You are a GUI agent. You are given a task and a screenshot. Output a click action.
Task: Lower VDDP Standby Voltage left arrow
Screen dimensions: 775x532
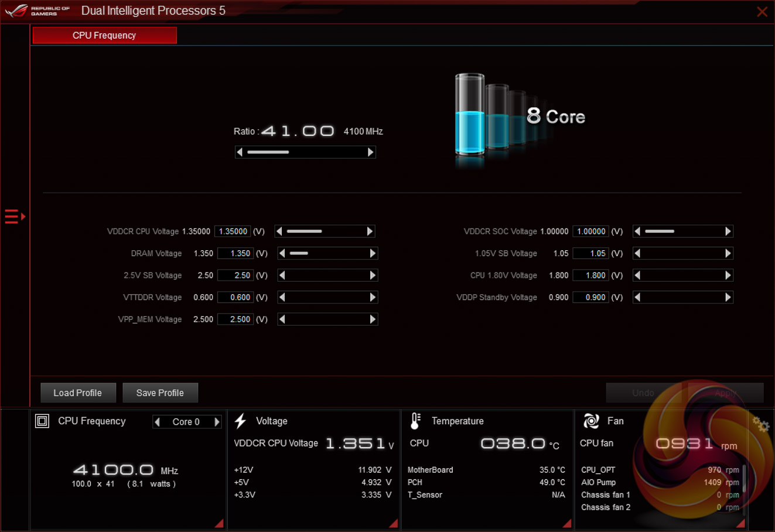(x=637, y=297)
